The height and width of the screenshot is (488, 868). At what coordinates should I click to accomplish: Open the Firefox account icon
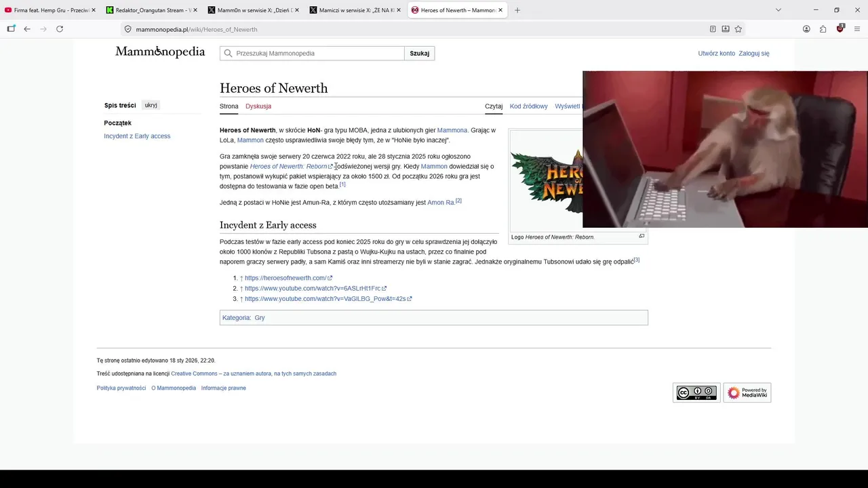tap(806, 29)
